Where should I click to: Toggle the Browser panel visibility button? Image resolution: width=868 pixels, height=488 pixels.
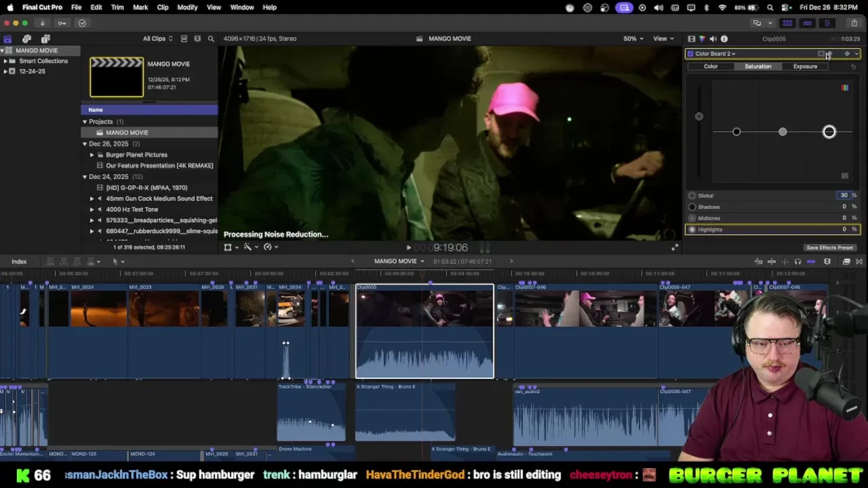coord(787,23)
